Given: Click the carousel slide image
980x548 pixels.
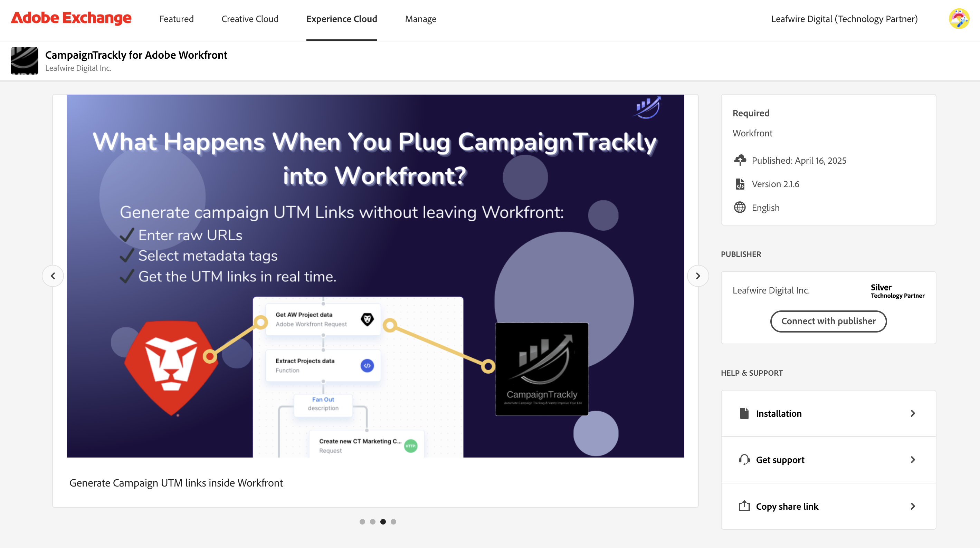Looking at the screenshot, I should (x=375, y=276).
